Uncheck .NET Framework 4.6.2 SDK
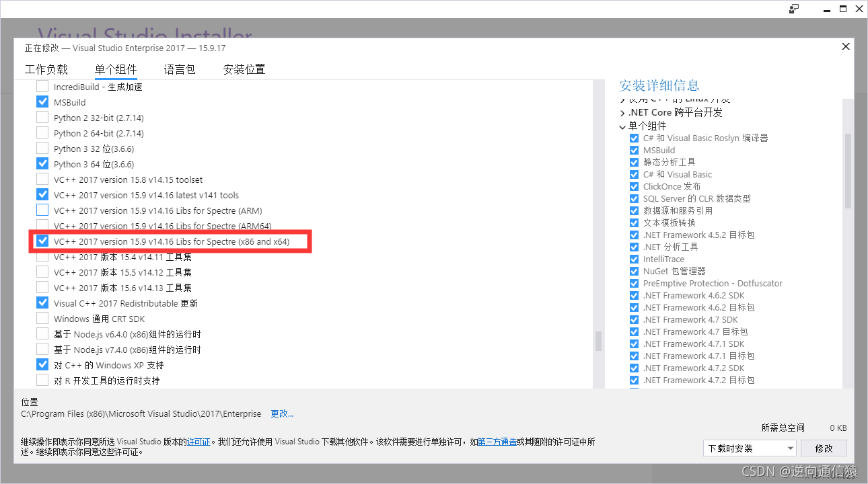This screenshot has height=484, width=868. (x=634, y=295)
